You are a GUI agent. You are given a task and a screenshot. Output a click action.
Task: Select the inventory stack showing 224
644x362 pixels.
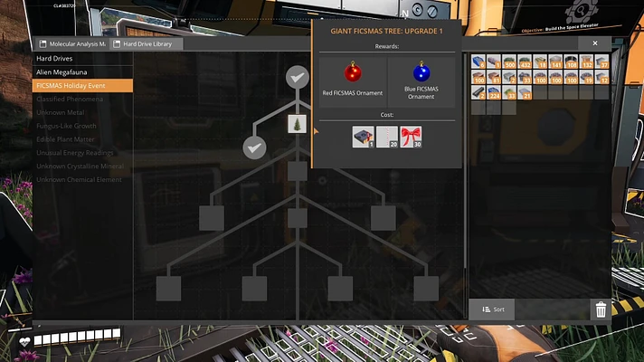click(x=494, y=92)
